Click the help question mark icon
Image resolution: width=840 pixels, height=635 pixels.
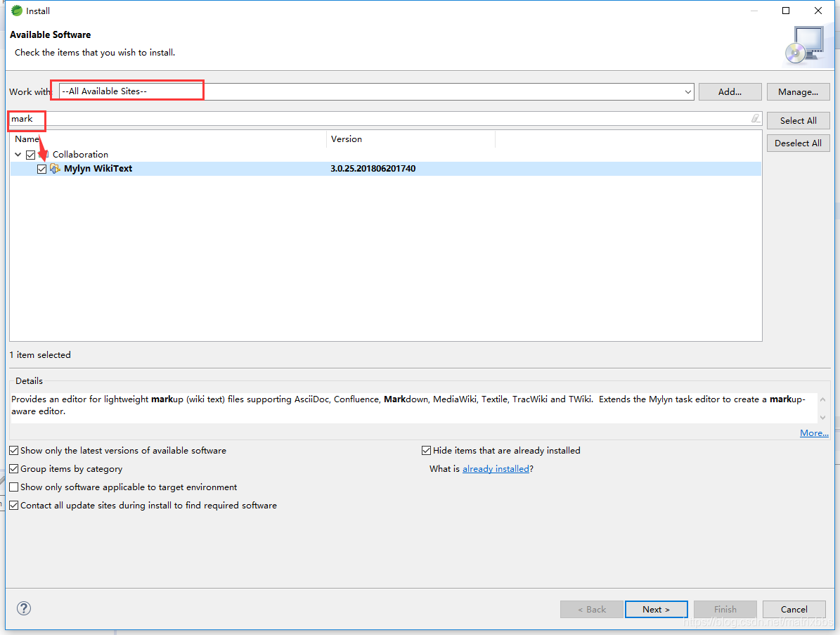[x=24, y=608]
